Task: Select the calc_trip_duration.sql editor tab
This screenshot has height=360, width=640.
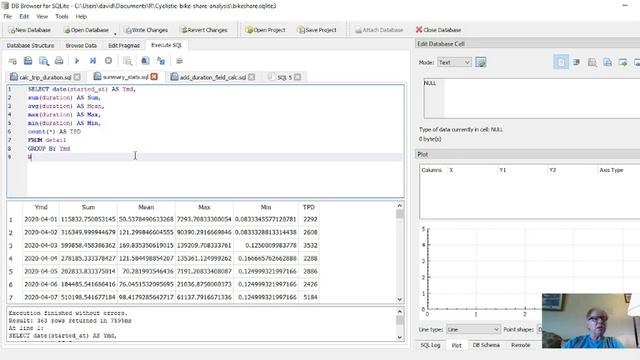Action: click(x=45, y=77)
